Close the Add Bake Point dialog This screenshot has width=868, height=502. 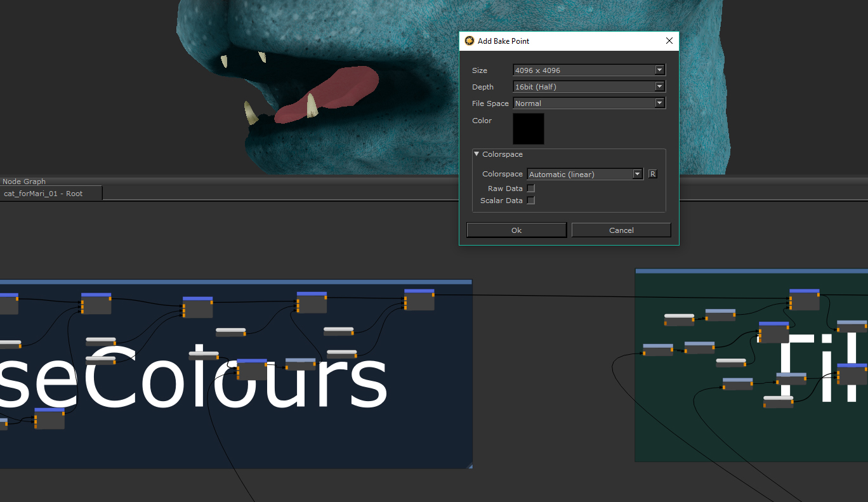click(669, 41)
